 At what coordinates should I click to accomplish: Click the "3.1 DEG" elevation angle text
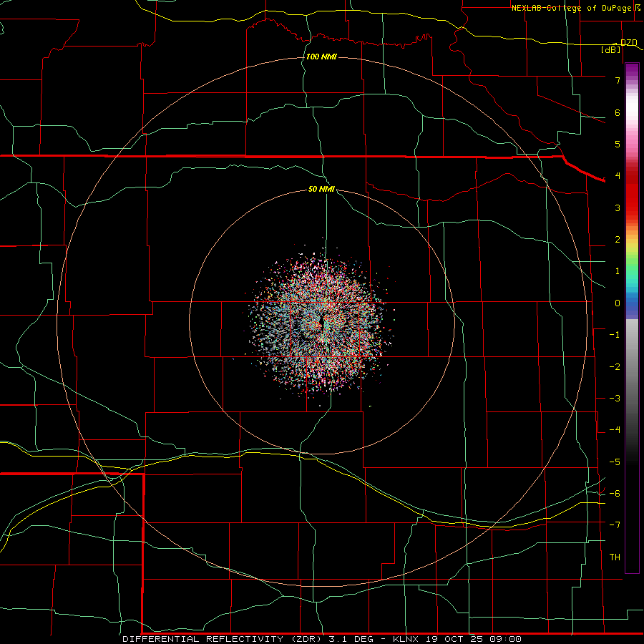(x=351, y=639)
